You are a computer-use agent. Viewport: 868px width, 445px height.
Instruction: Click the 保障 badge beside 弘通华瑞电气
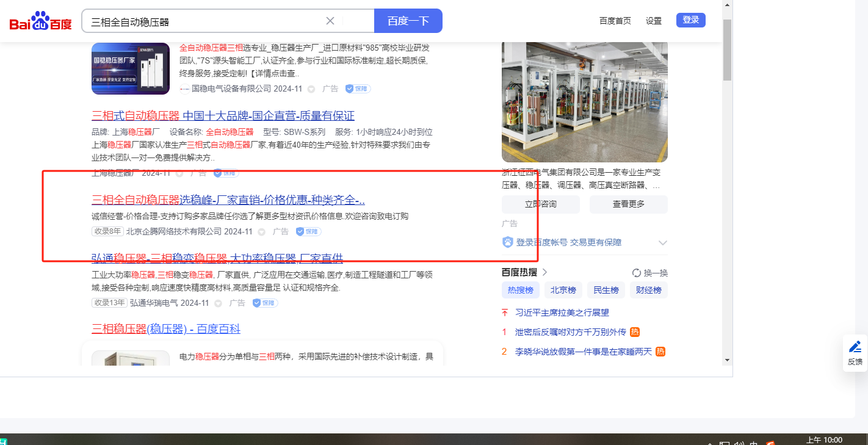pos(265,303)
